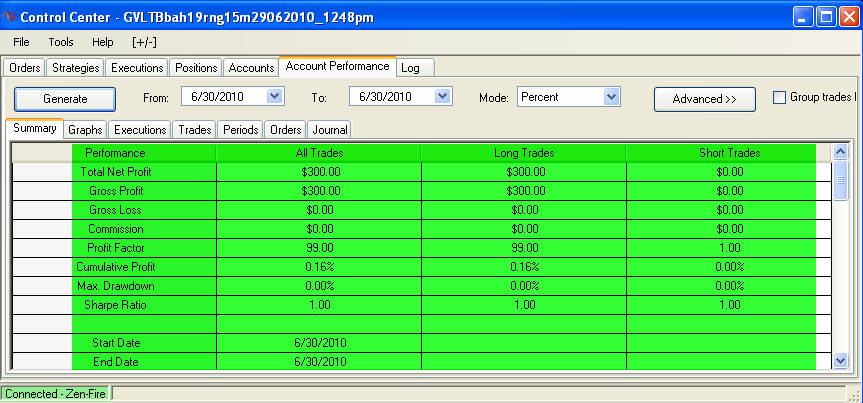This screenshot has width=863, height=403.
Task: Open the Tools menu
Action: tap(61, 42)
